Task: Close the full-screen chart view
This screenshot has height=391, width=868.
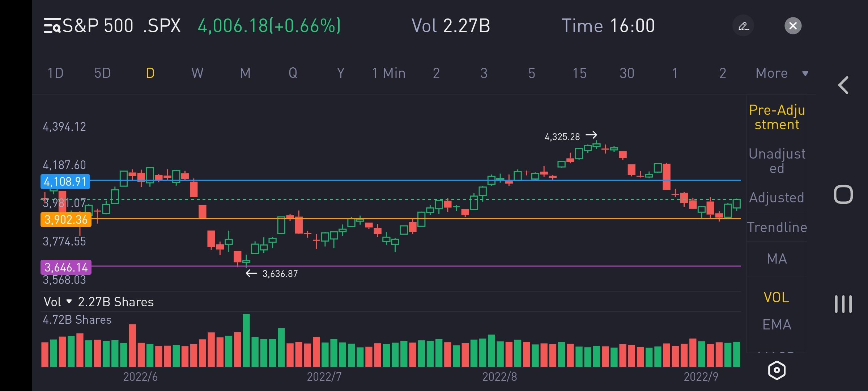Action: (793, 26)
